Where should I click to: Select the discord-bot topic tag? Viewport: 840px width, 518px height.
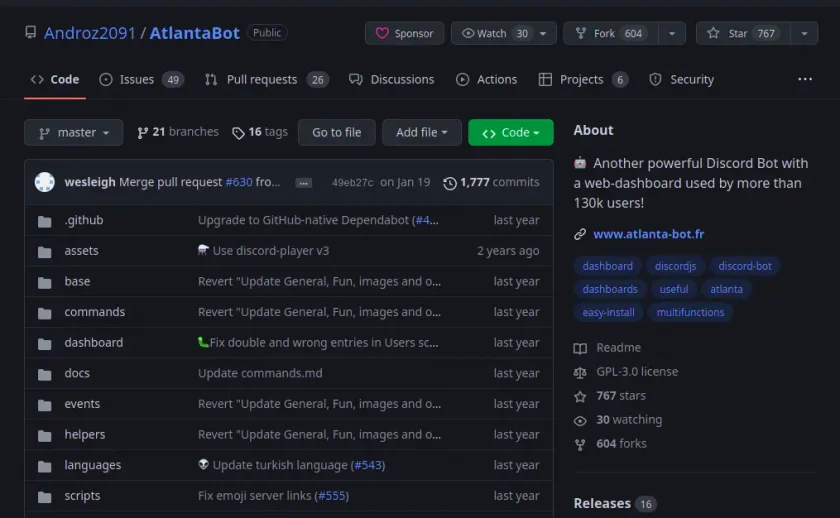click(x=745, y=266)
